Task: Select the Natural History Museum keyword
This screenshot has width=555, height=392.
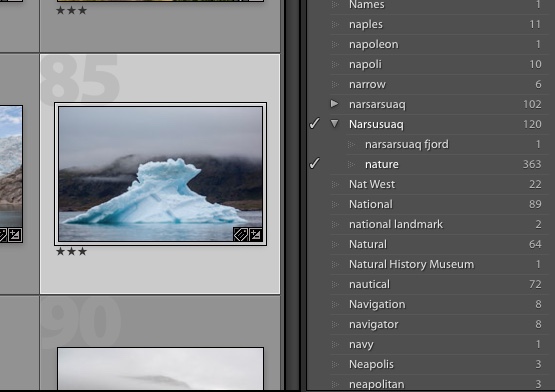Action: click(411, 264)
